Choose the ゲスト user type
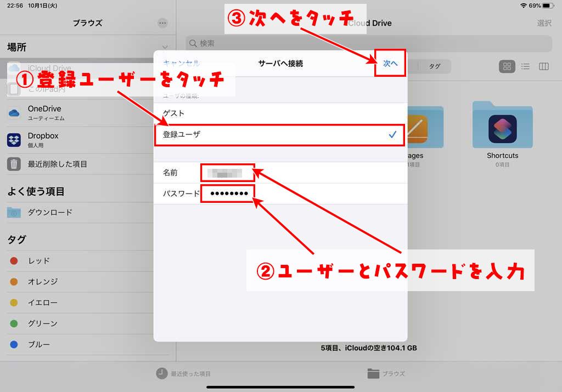Screen dimensions: 562x392 280,113
